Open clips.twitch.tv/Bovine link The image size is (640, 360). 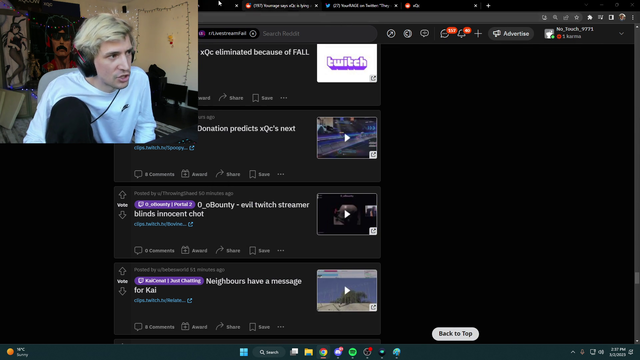[163, 224]
